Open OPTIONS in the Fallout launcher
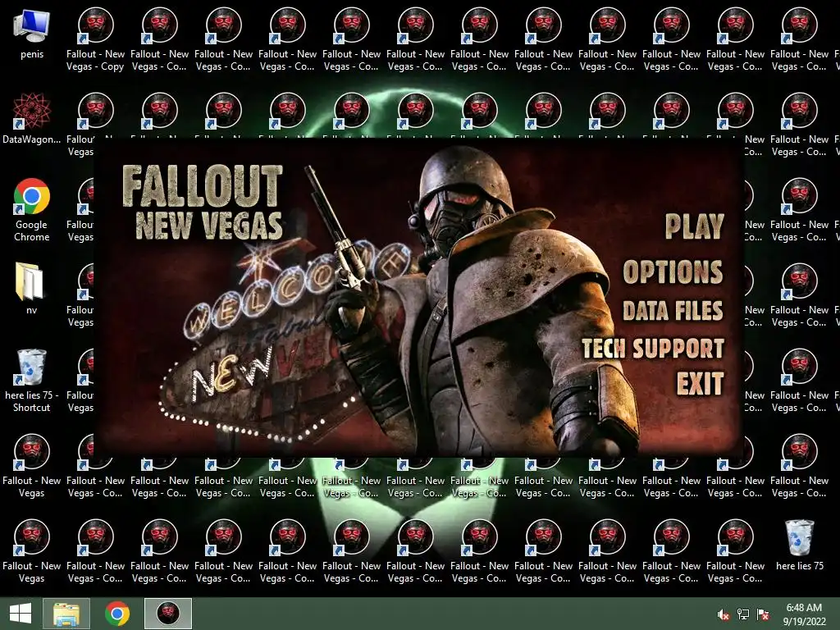 tap(673, 272)
